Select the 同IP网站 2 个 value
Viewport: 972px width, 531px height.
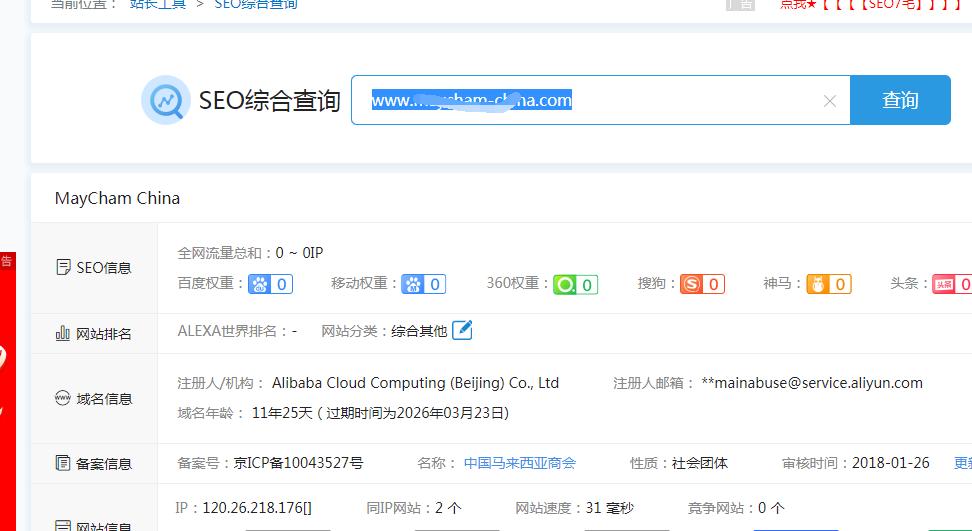(x=448, y=508)
